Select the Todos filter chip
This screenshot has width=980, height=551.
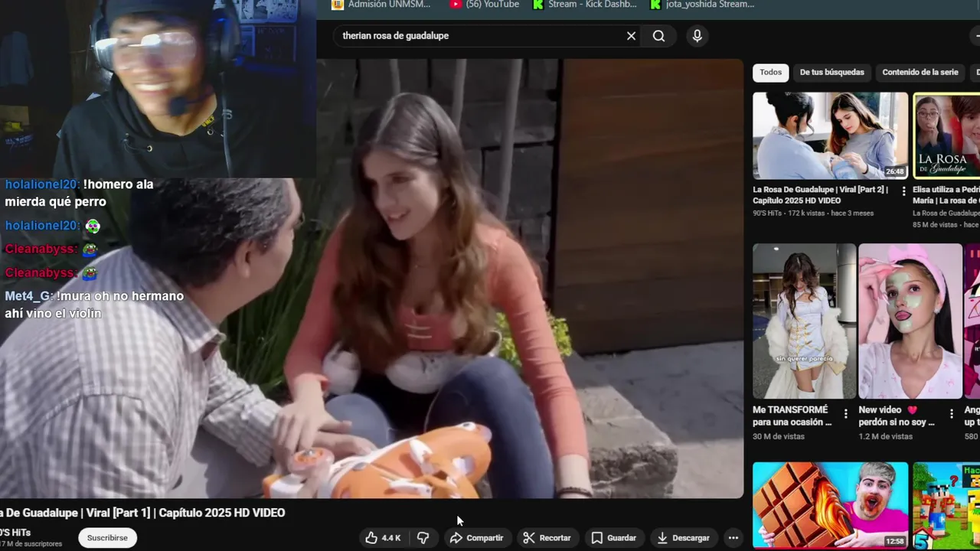771,73
